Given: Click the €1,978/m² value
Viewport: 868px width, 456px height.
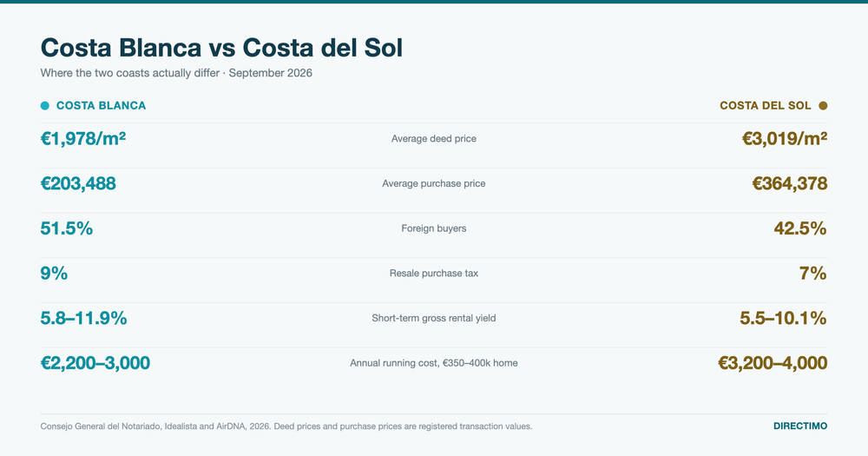Looking at the screenshot, I should (83, 138).
